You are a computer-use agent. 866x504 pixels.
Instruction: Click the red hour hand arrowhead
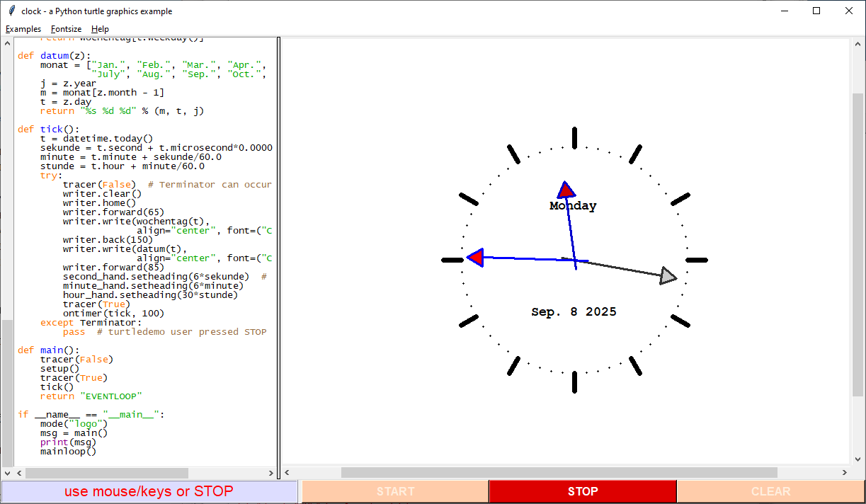coord(566,190)
